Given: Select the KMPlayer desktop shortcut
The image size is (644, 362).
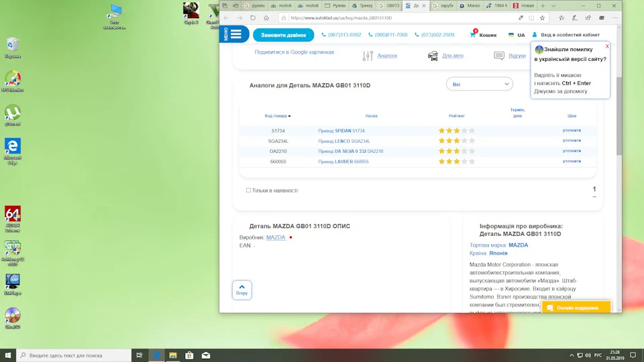Looking at the screenshot, I should 12,284.
